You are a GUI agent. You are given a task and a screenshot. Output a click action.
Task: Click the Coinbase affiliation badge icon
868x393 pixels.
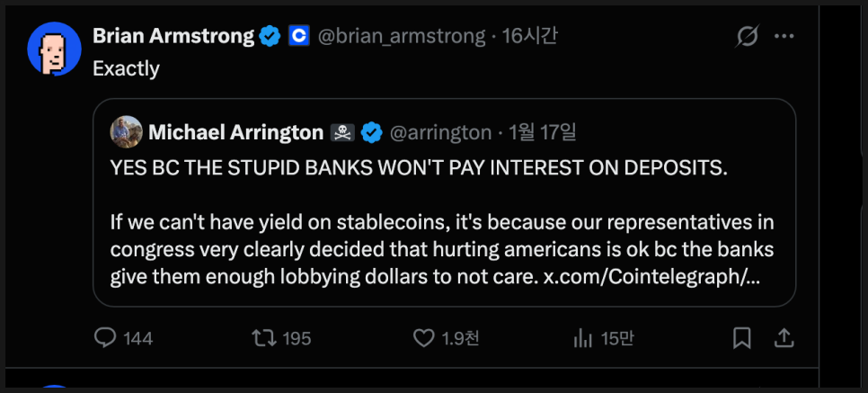(298, 37)
